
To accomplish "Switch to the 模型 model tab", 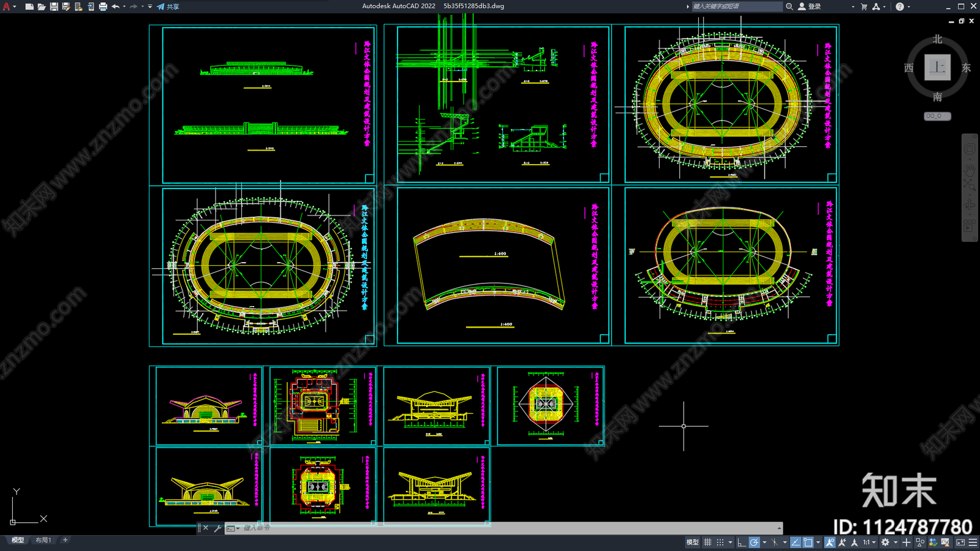I will click(18, 540).
